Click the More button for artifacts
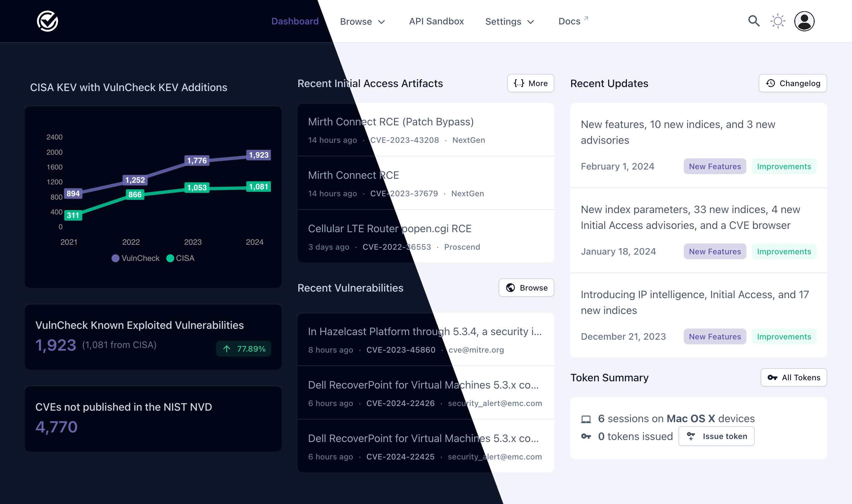The image size is (852, 504). pyautogui.click(x=531, y=83)
